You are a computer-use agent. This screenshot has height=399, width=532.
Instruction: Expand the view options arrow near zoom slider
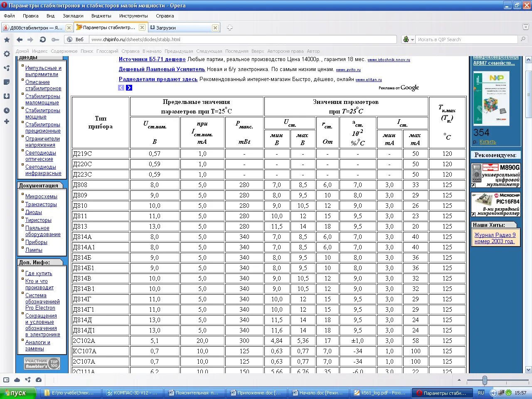coord(459,380)
